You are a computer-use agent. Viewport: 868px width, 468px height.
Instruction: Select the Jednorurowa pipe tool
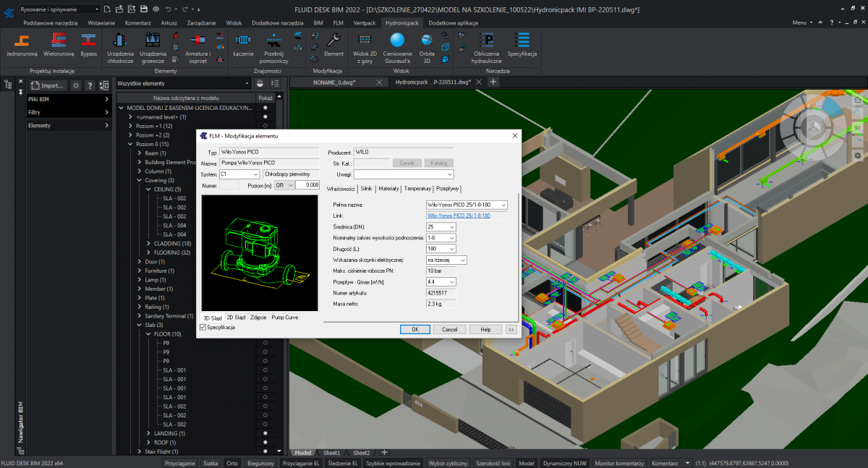point(22,43)
